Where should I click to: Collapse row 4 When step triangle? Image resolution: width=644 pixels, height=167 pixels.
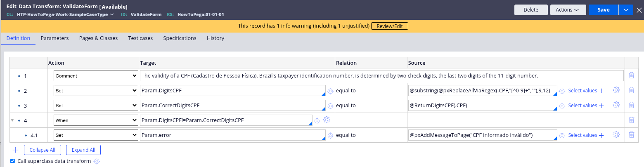click(x=12, y=120)
